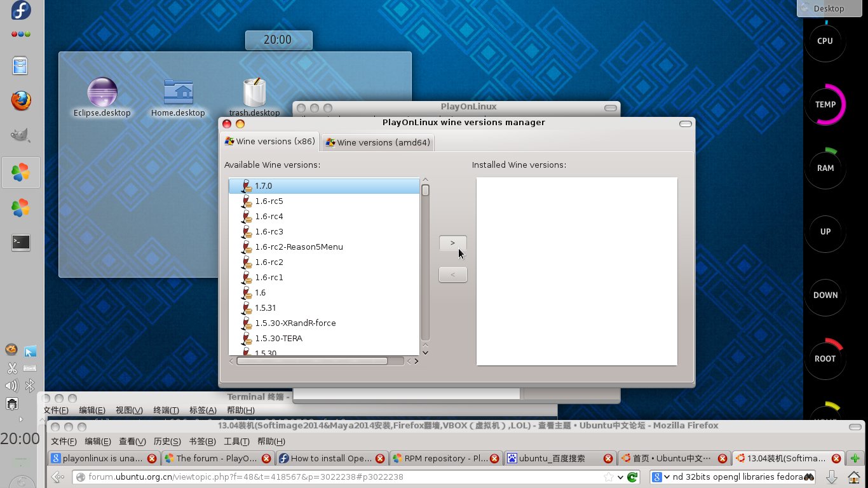Switch to 'RPM repository - Pl...' Firefox tab
868x488 pixels.
click(x=445, y=458)
